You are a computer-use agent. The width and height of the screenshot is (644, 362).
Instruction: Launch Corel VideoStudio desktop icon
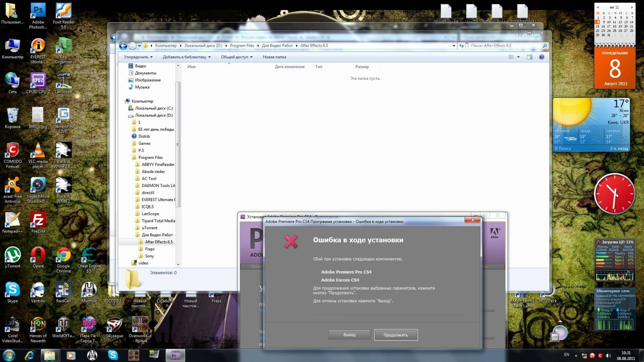pyautogui.click(x=12, y=330)
